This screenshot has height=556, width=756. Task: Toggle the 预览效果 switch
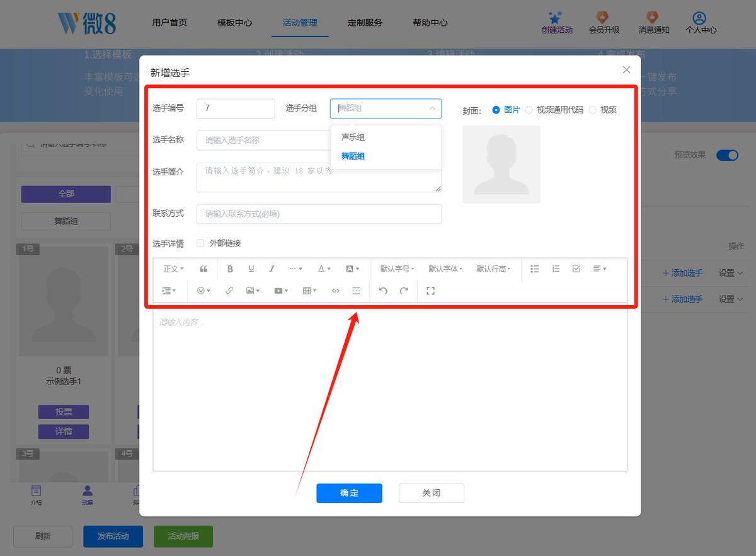(x=727, y=155)
